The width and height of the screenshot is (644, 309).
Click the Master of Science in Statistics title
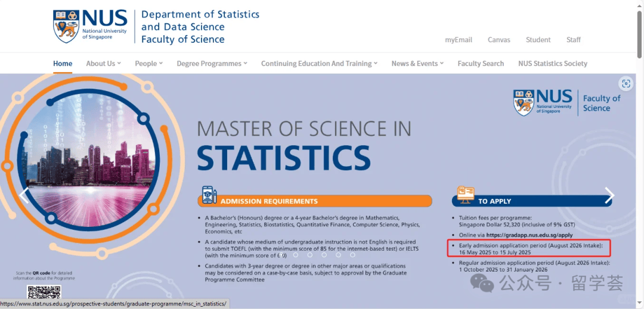(x=304, y=145)
